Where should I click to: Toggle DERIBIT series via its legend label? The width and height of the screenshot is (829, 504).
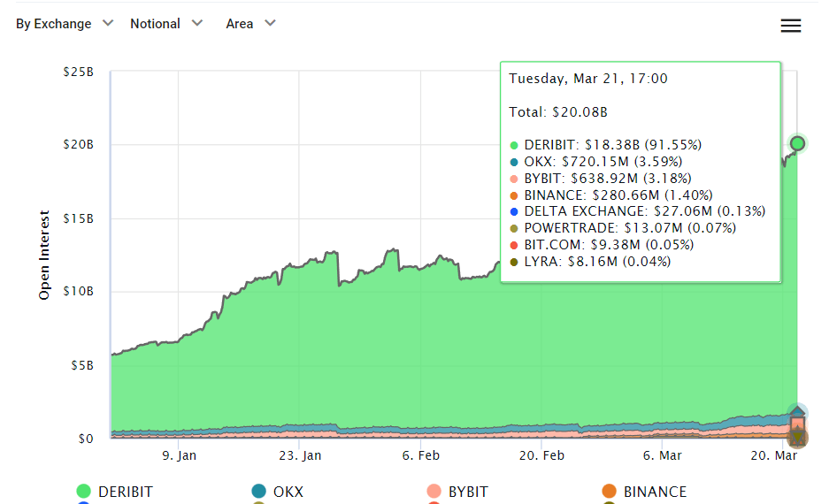(126, 492)
